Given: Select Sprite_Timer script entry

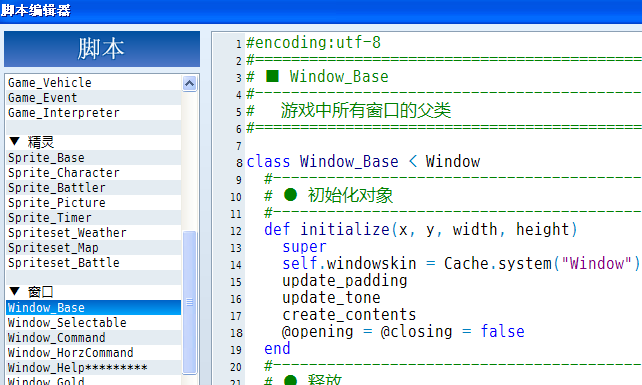Looking at the screenshot, I should (94, 218).
